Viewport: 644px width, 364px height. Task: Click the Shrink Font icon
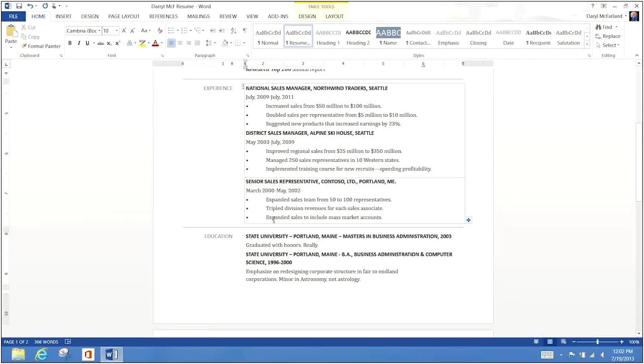pyautogui.click(x=133, y=31)
